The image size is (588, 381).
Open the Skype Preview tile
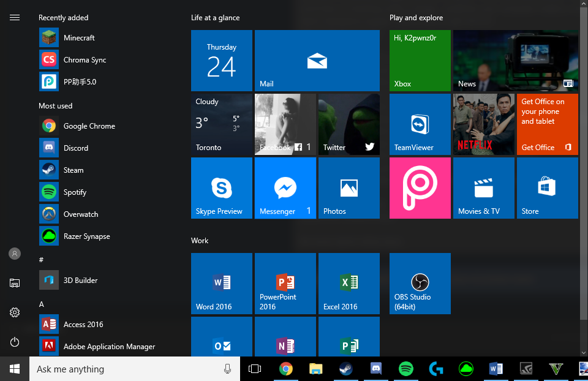tap(221, 188)
